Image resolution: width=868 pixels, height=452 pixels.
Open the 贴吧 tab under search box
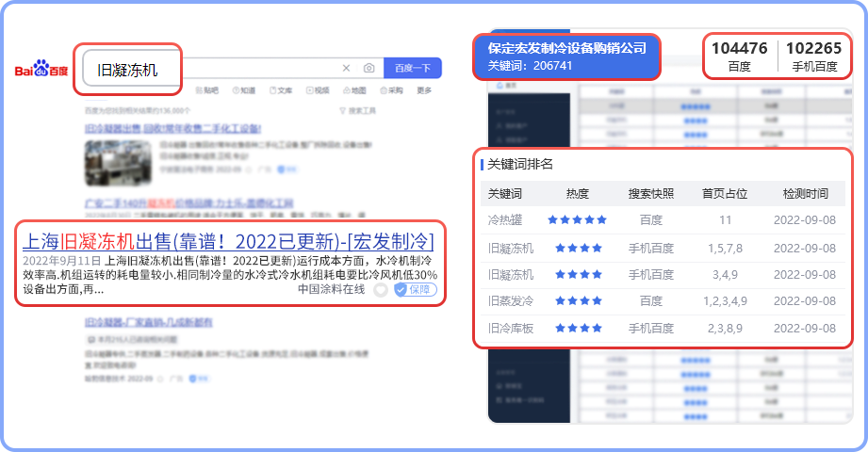pyautogui.click(x=207, y=90)
